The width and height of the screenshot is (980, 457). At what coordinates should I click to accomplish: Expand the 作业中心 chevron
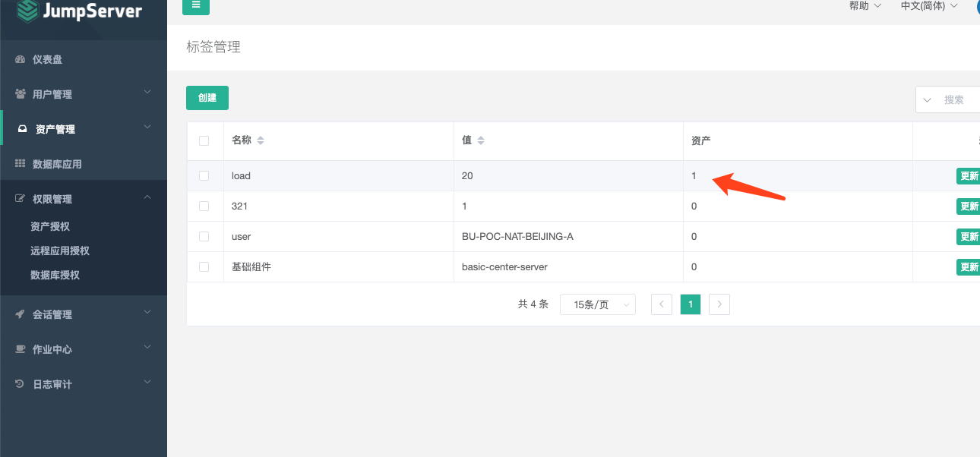(148, 348)
